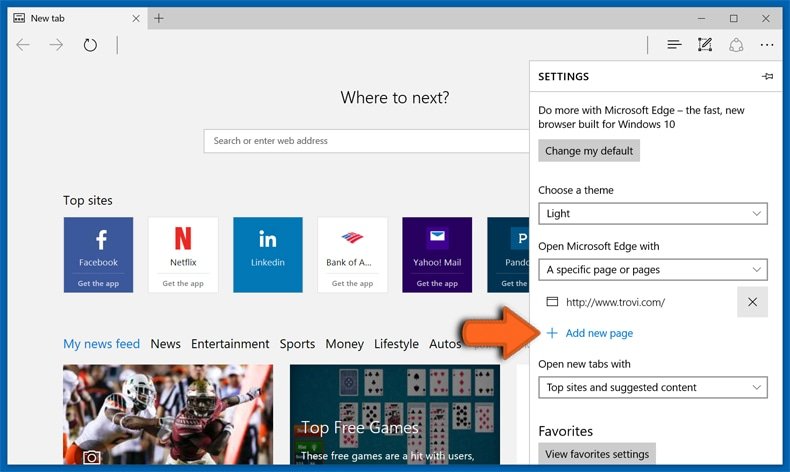Minimize the Edge window
790x472 pixels.
pos(701,18)
